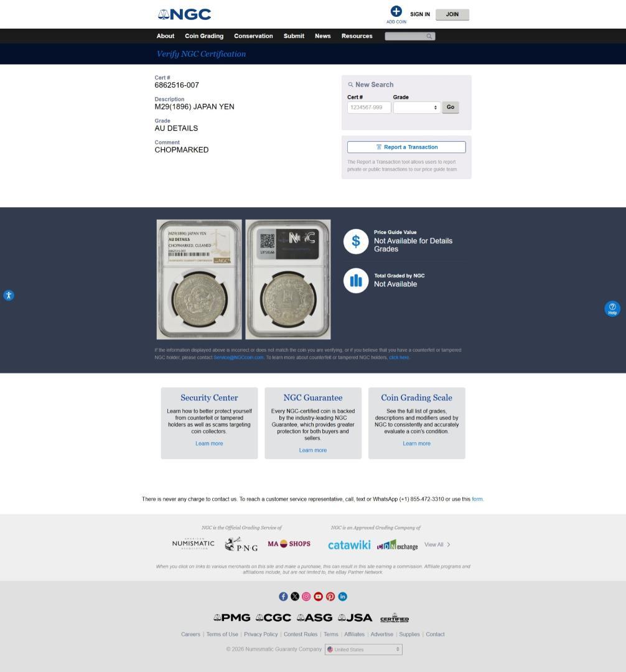Click Report a Transaction button
This screenshot has width=626, height=672.
click(406, 147)
